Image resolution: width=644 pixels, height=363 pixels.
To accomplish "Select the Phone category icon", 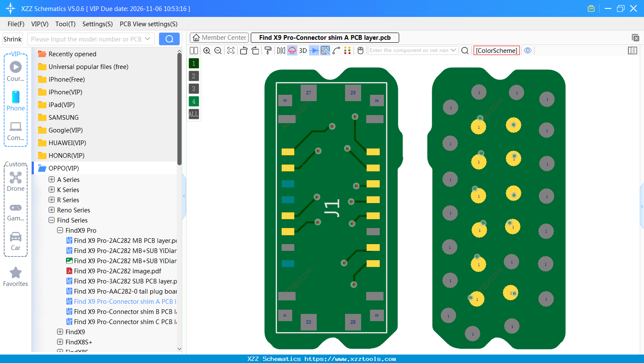I will [x=16, y=97].
